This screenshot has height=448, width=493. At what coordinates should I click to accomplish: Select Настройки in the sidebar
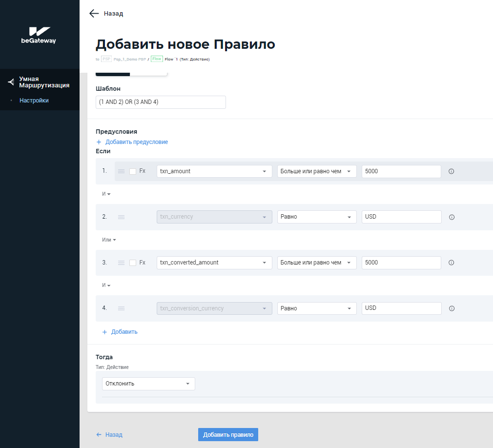(x=34, y=101)
